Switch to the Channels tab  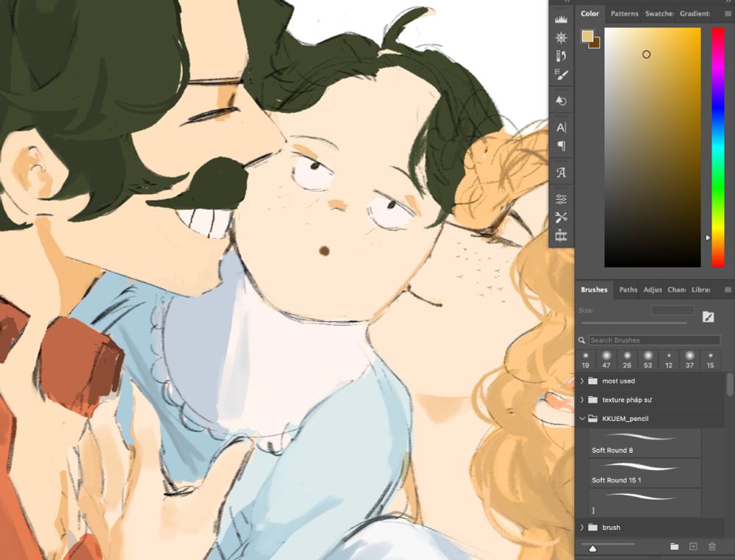click(x=676, y=290)
